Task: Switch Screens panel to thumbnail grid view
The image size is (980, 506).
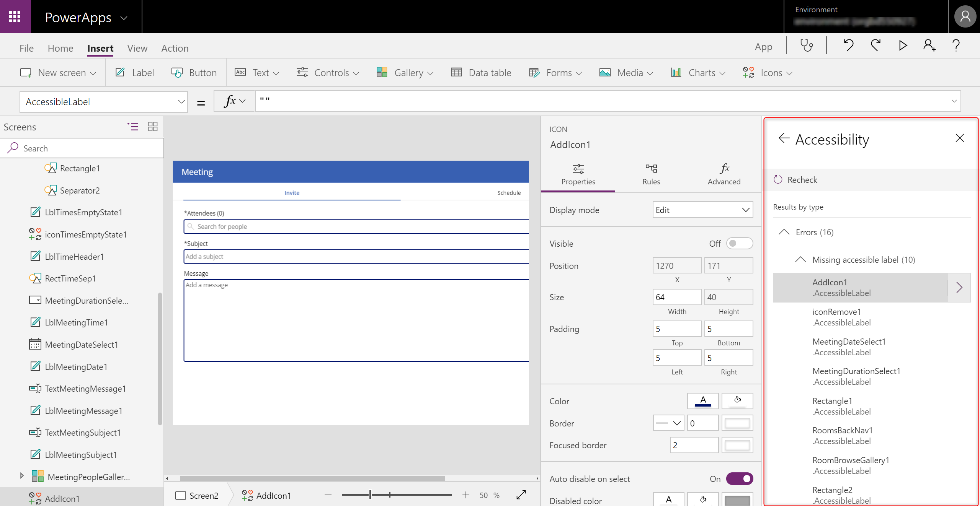Action: [x=152, y=127]
